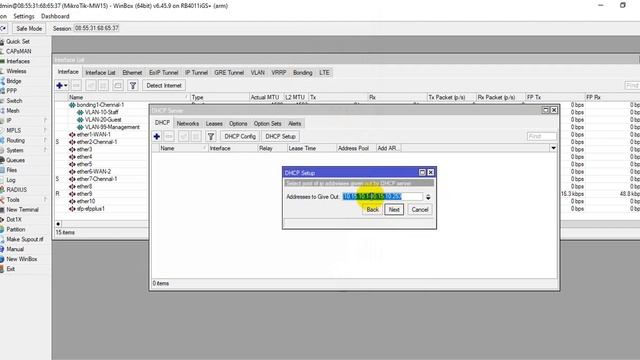Open Switch menu
This screenshot has width=640, height=360.
[14, 101]
